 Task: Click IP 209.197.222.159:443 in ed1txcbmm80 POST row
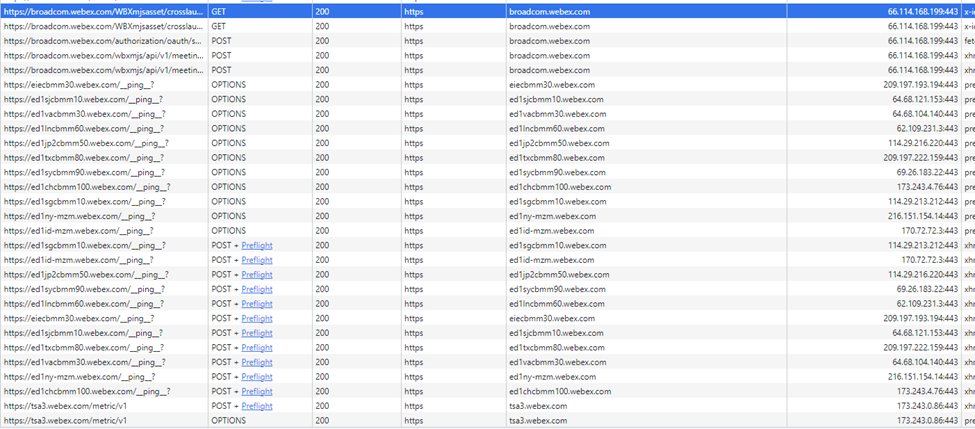[920, 348]
